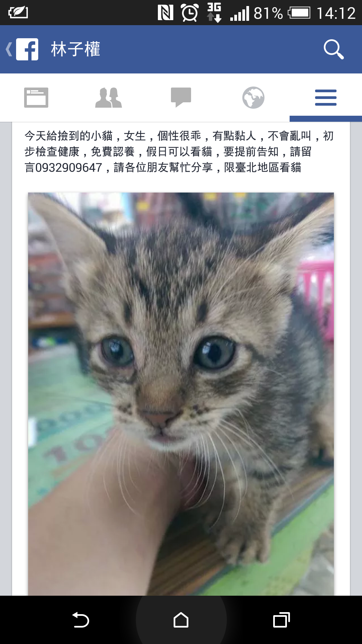Viewport: 362px width, 644px height.
Task: Switch to the Friend Requests tab
Action: 109,98
